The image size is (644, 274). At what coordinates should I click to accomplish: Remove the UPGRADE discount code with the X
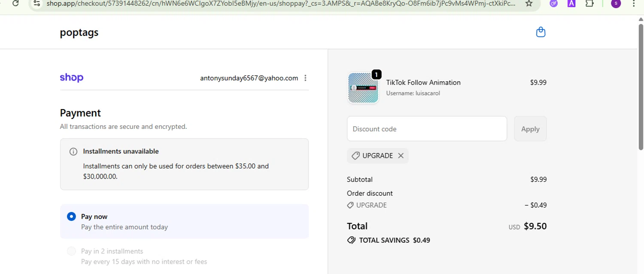pos(401,156)
